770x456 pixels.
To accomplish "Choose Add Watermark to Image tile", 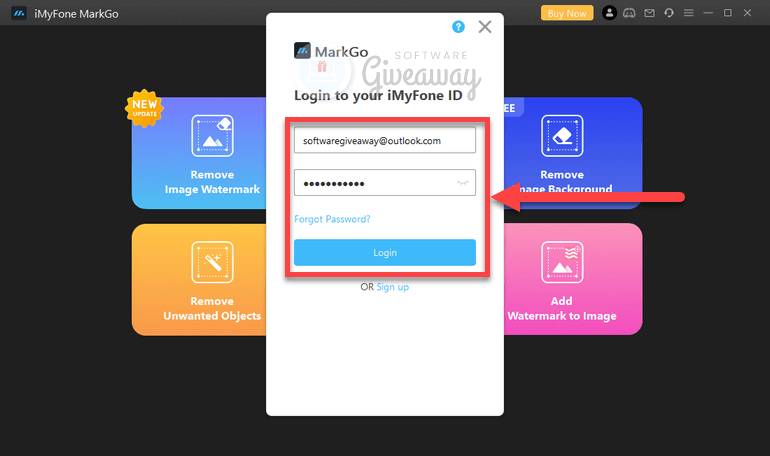I will click(574, 279).
